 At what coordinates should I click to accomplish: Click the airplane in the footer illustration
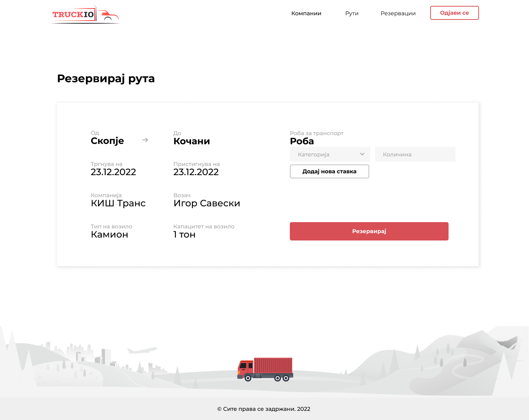(141, 350)
